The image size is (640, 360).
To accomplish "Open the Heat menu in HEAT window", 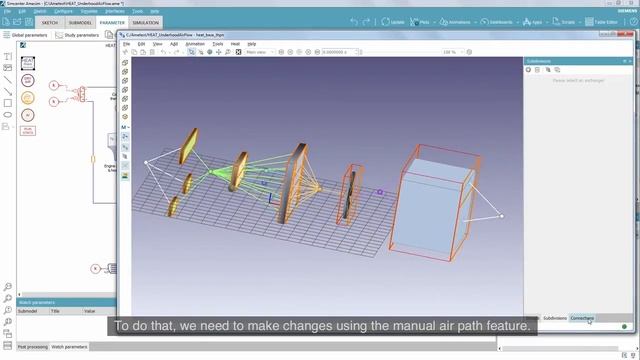I will click(235, 44).
